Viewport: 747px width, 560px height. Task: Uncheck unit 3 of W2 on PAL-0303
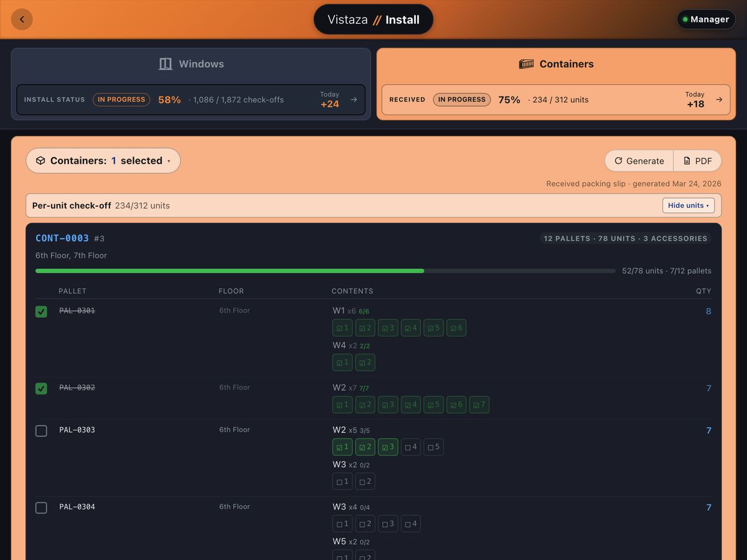[388, 447]
